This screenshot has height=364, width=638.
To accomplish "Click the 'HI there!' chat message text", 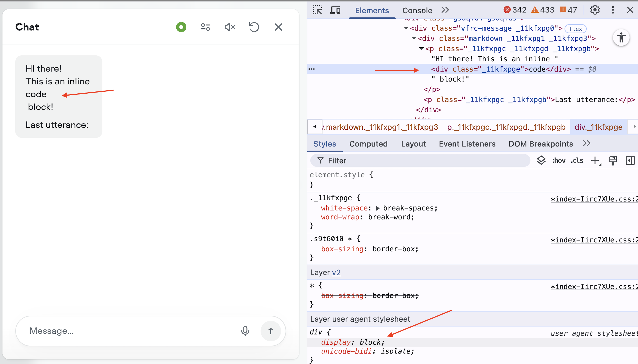I will [x=43, y=69].
